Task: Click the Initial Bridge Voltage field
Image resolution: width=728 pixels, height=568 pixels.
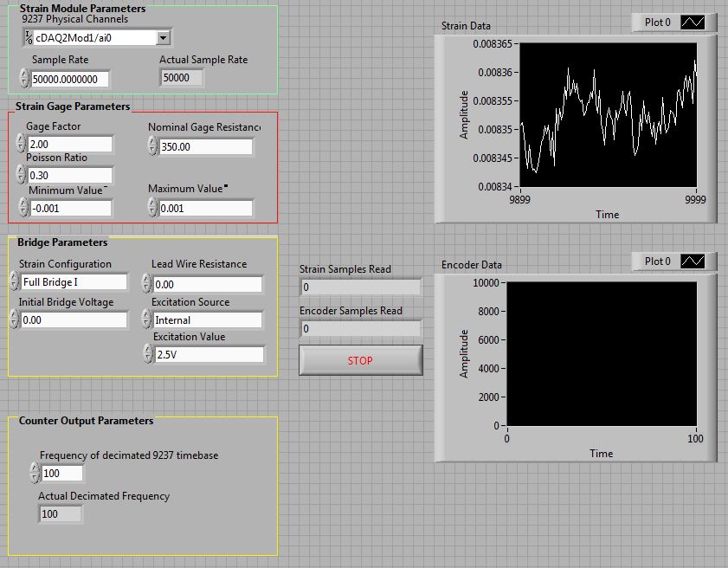Action: coord(74,319)
